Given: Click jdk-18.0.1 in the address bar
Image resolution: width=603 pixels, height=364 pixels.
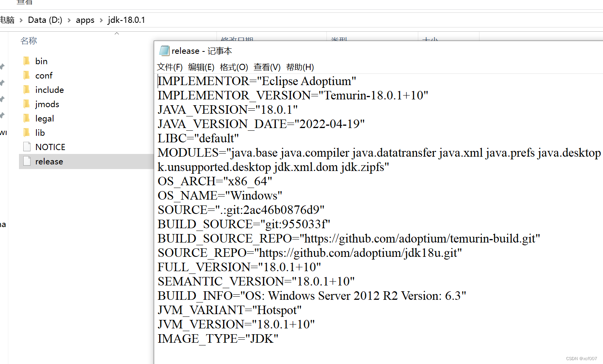Looking at the screenshot, I should (126, 20).
